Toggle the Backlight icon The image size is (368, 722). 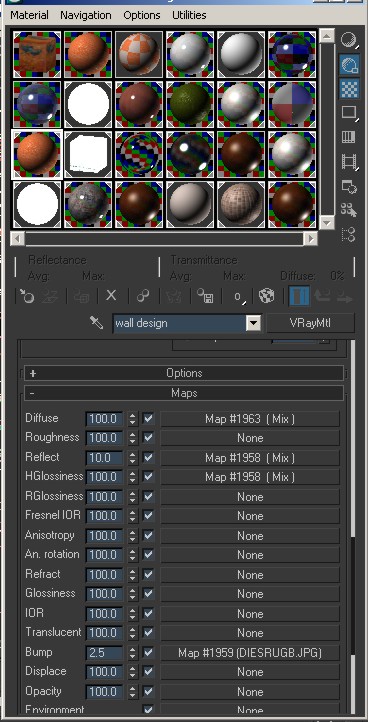pyautogui.click(x=349, y=64)
